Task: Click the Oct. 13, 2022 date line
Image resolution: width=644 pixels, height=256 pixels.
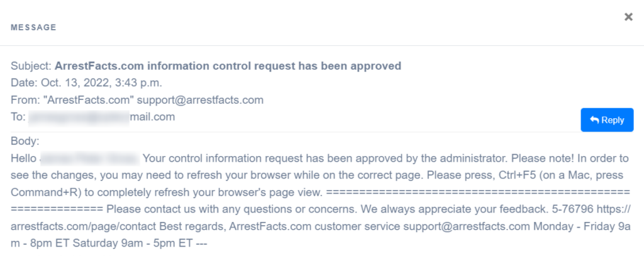Action: click(87, 82)
